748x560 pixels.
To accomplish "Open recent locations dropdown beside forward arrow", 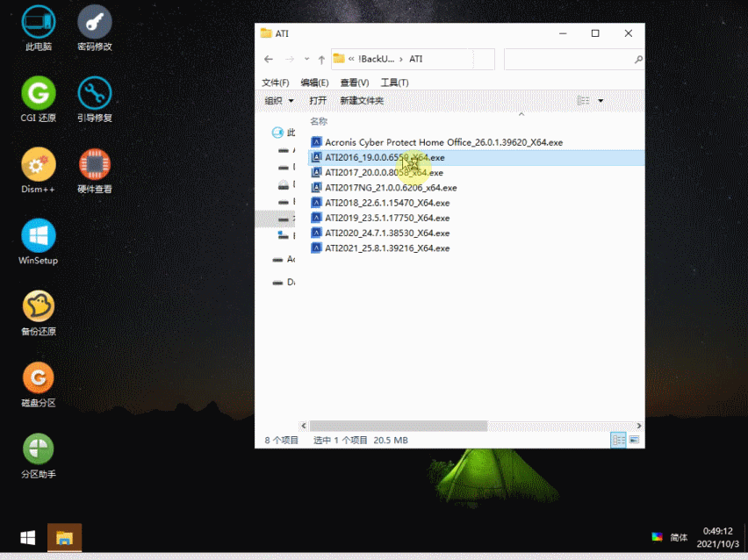I will coord(306,60).
